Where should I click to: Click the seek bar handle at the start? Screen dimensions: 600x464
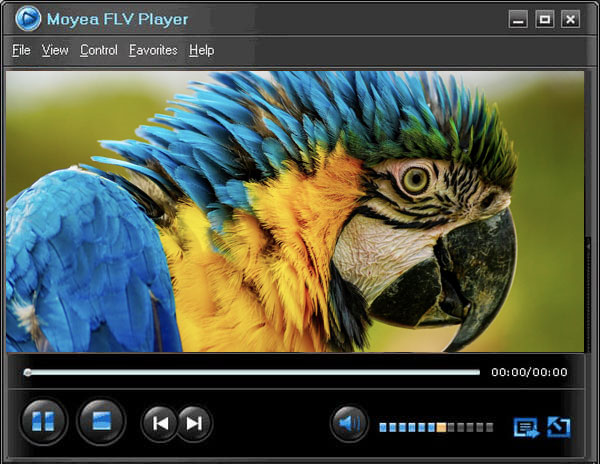27,372
